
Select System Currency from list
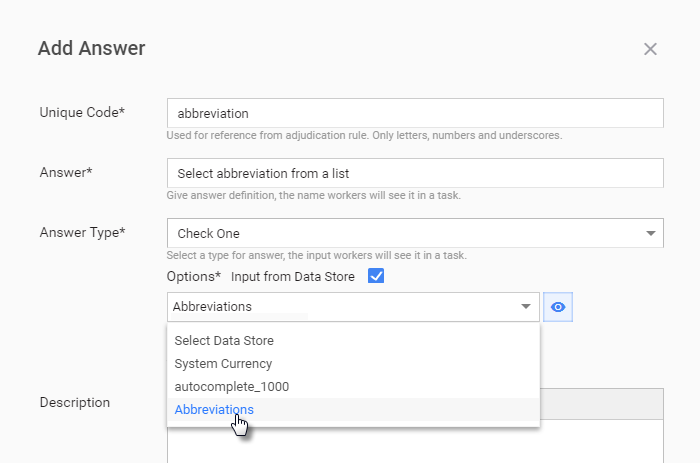[353, 364]
